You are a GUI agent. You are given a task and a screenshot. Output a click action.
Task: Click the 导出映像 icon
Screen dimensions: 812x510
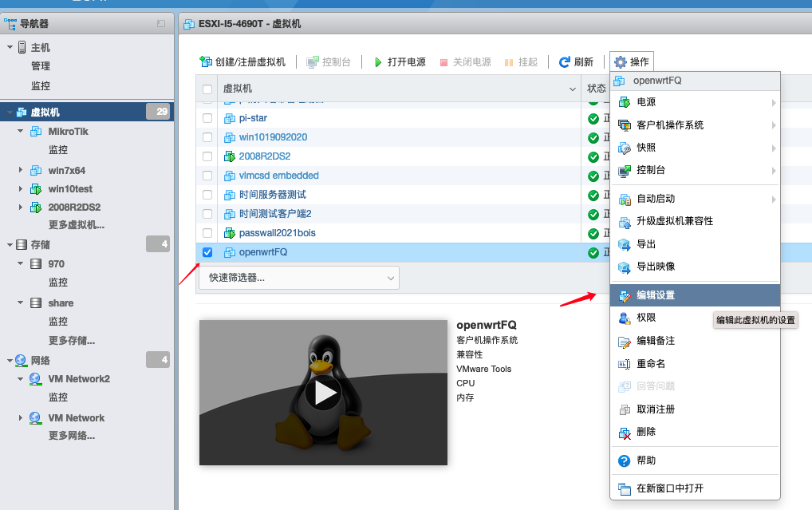pyautogui.click(x=625, y=267)
